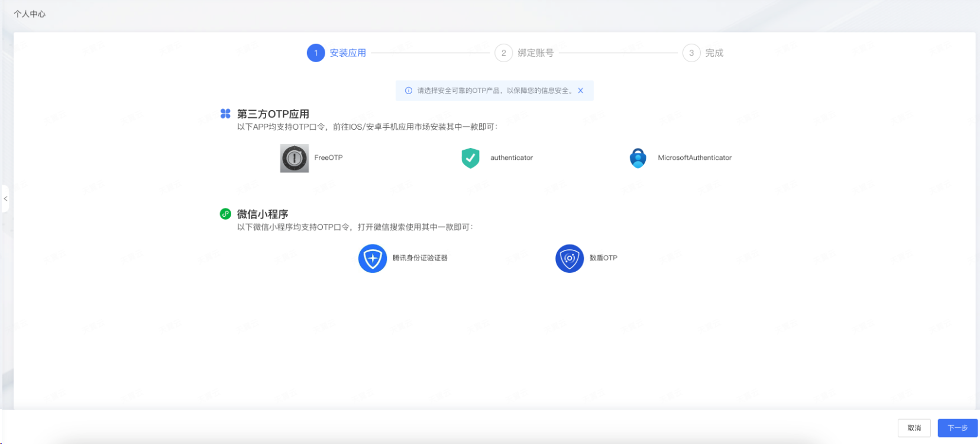Click the FreeOTP app icon
The image size is (980, 444).
[x=294, y=158]
